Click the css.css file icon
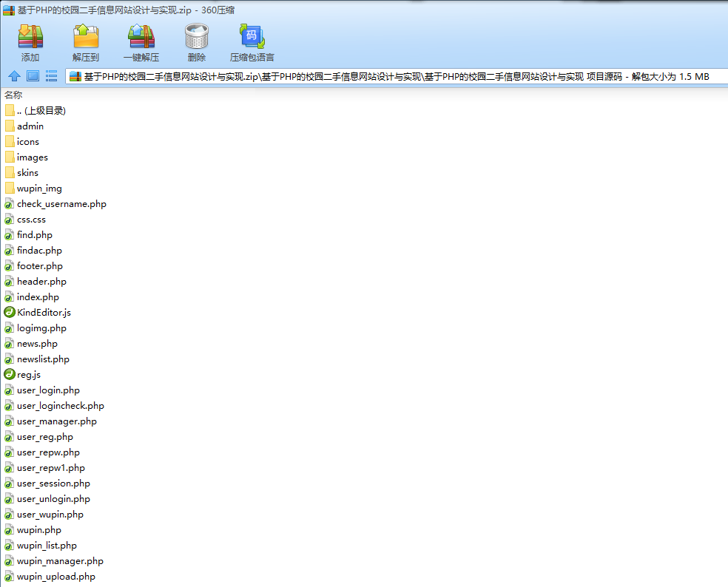Screen dimensions: 728x587 pyautogui.click(x=10, y=220)
